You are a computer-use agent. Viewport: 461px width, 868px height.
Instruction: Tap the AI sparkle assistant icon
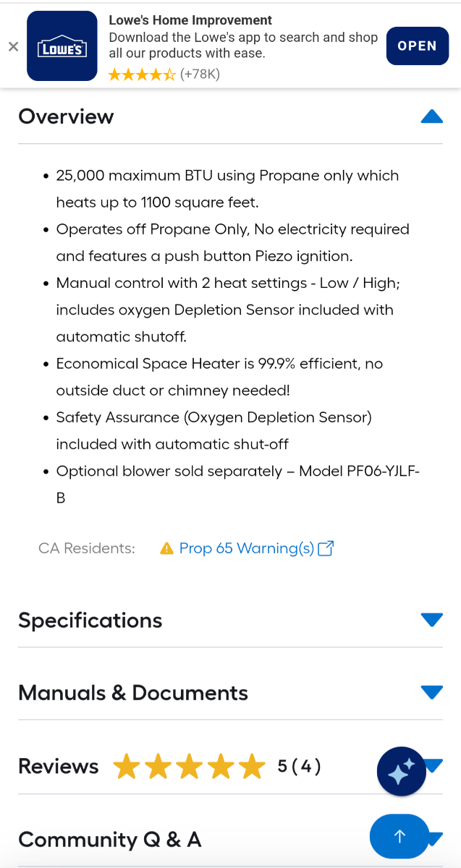point(401,771)
